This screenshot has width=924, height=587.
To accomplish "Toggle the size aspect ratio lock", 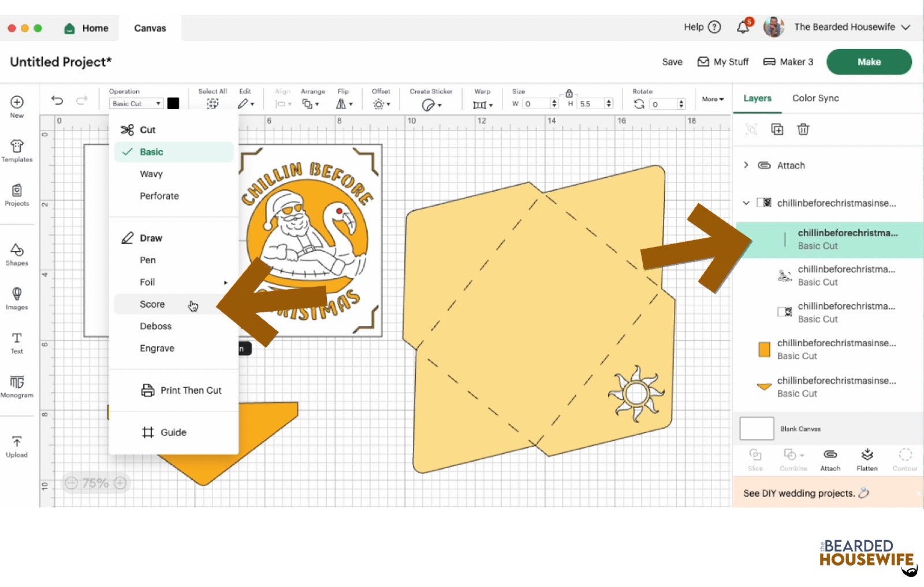I will [569, 93].
